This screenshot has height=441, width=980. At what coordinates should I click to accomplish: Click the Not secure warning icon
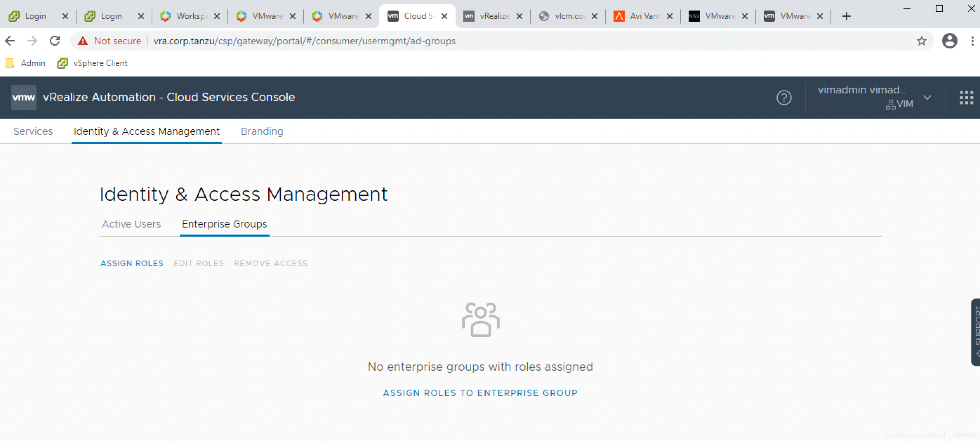(82, 41)
